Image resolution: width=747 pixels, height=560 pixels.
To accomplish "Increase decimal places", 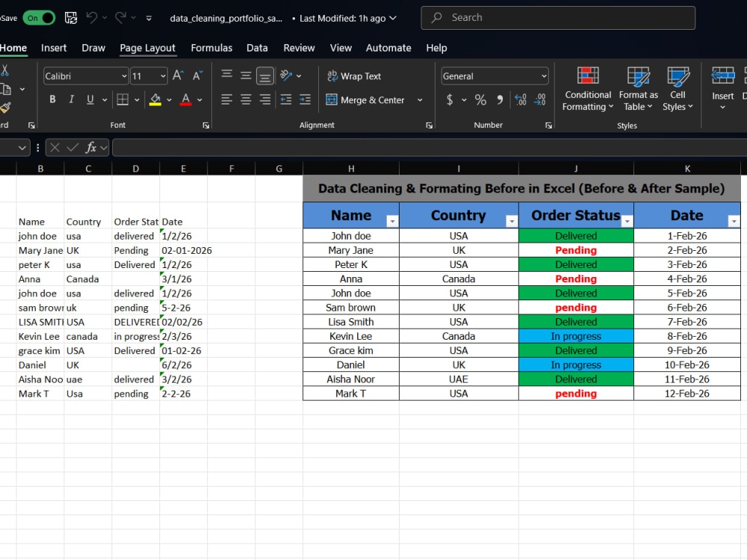I will click(521, 99).
